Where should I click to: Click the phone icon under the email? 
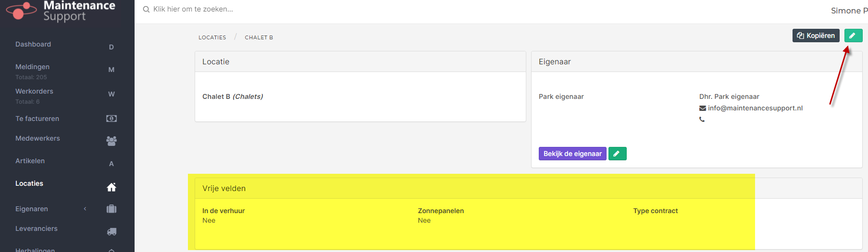[x=702, y=120]
